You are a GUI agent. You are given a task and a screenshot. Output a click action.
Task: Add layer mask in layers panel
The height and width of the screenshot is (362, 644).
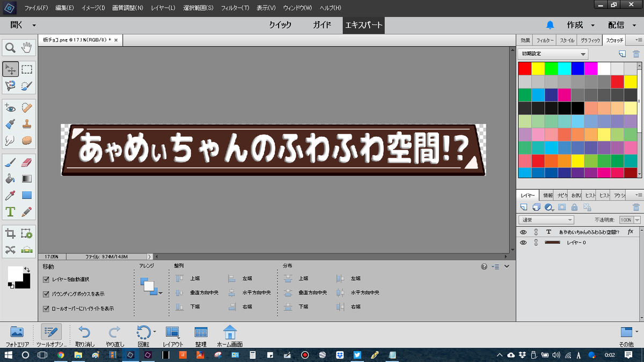point(562,207)
